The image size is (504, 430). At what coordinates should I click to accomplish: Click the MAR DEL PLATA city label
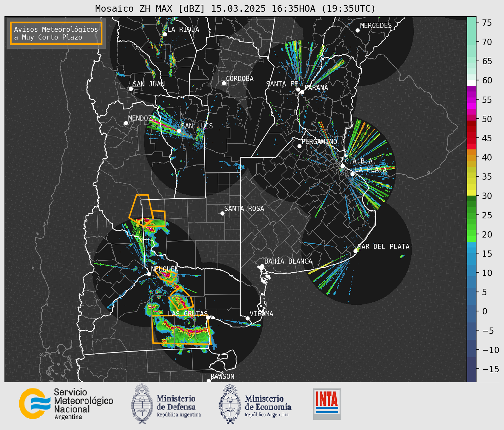tap(384, 247)
